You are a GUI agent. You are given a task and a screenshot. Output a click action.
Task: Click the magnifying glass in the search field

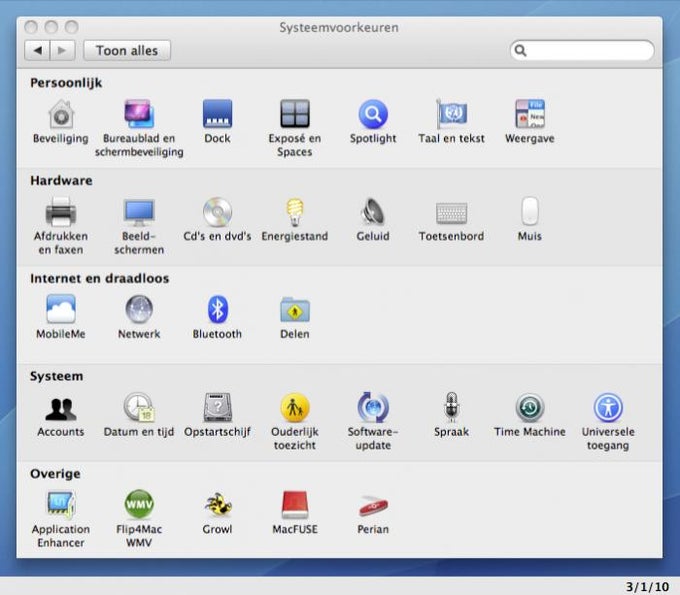[520, 51]
